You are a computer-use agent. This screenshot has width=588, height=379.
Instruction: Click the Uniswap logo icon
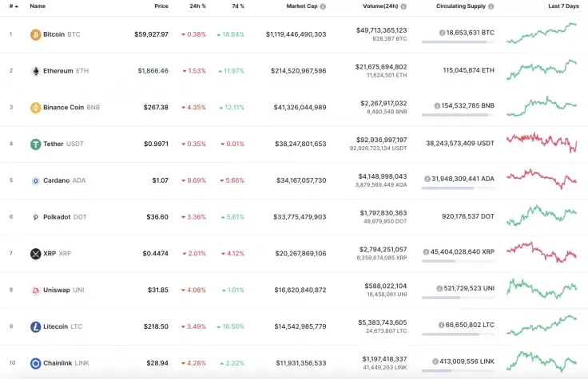click(x=35, y=290)
